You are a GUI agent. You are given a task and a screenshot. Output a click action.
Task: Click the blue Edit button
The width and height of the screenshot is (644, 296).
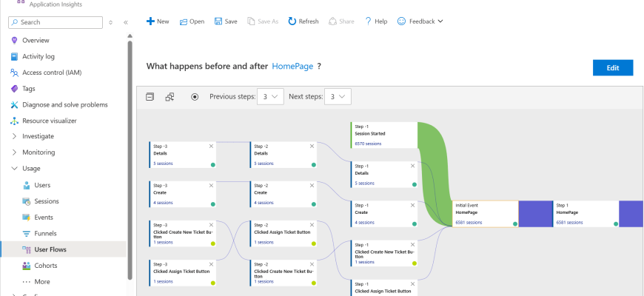[x=612, y=67]
